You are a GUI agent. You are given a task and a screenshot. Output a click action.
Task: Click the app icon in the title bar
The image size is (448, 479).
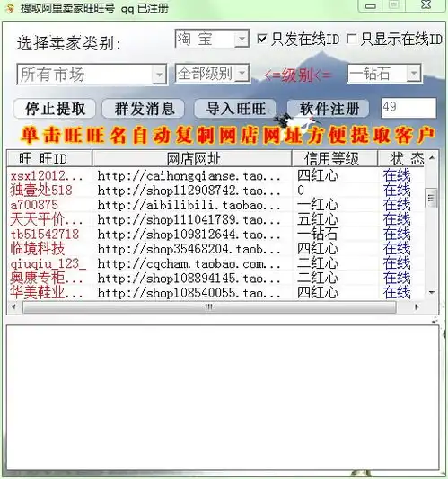coord(9,8)
